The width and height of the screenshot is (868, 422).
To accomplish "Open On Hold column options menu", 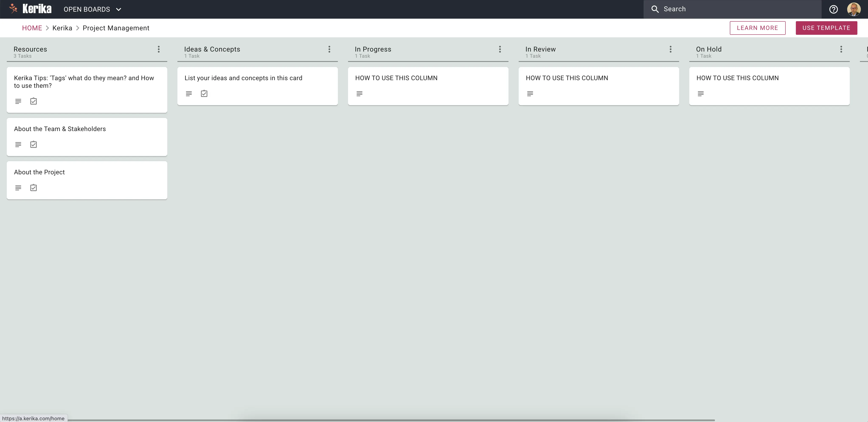I will [841, 49].
